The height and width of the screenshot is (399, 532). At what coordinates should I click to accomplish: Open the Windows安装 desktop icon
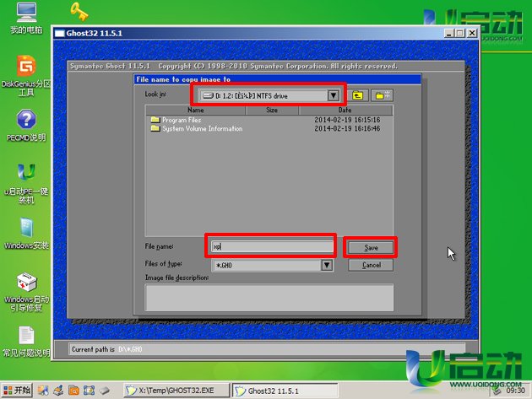click(26, 233)
